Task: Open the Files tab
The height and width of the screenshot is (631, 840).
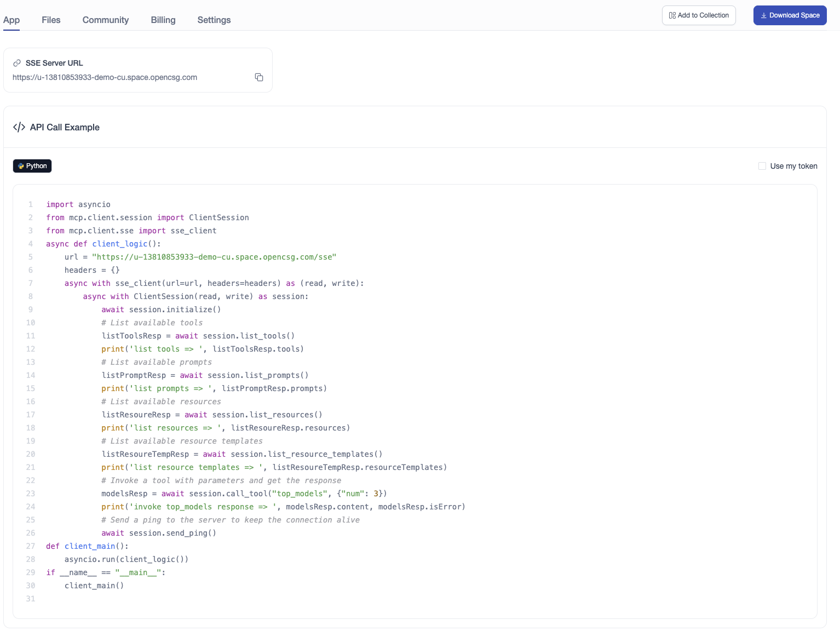Action: point(51,20)
